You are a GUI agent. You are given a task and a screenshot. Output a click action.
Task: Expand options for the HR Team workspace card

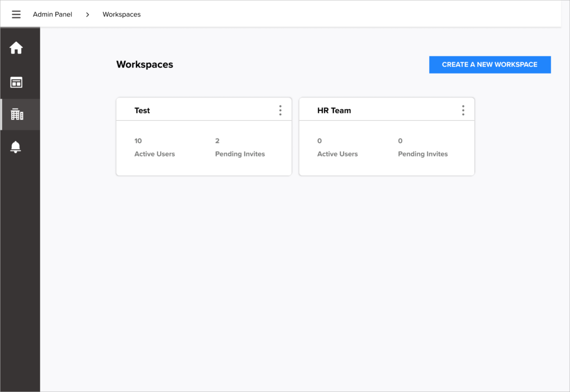coord(463,110)
